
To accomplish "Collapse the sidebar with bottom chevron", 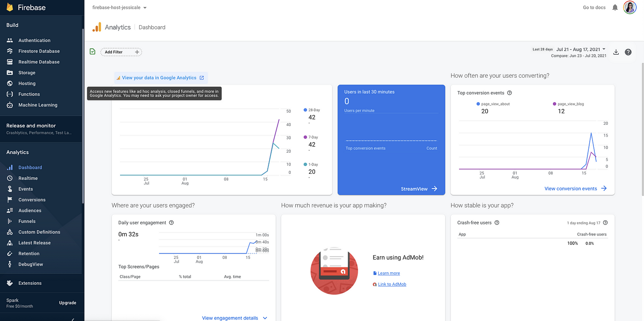I will [73, 319].
